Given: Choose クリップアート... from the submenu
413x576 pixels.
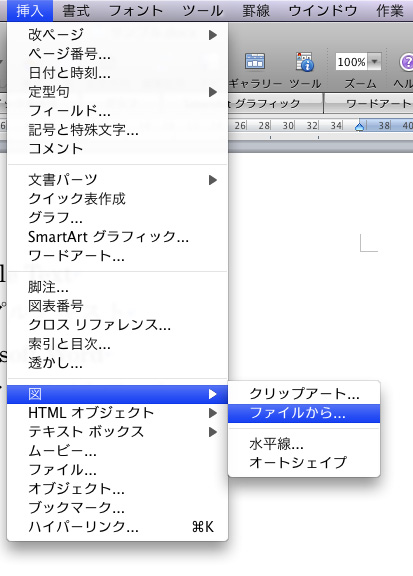Looking at the screenshot, I should [x=304, y=394].
